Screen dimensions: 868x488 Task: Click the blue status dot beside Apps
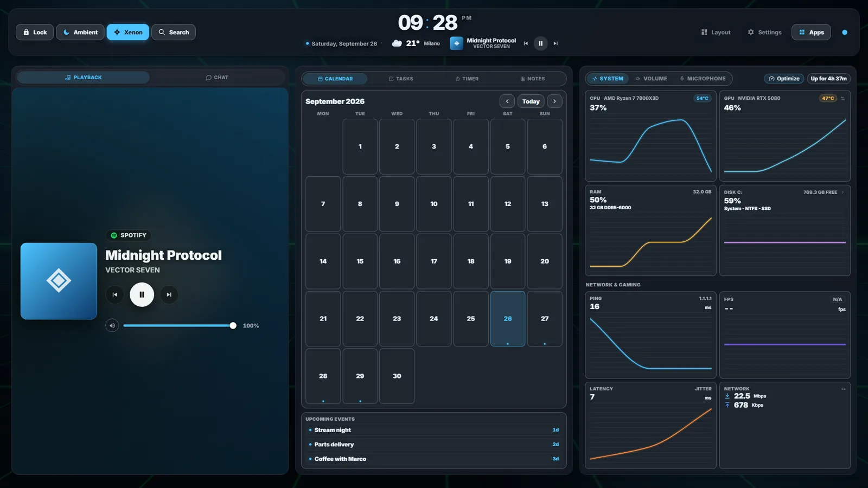845,32
